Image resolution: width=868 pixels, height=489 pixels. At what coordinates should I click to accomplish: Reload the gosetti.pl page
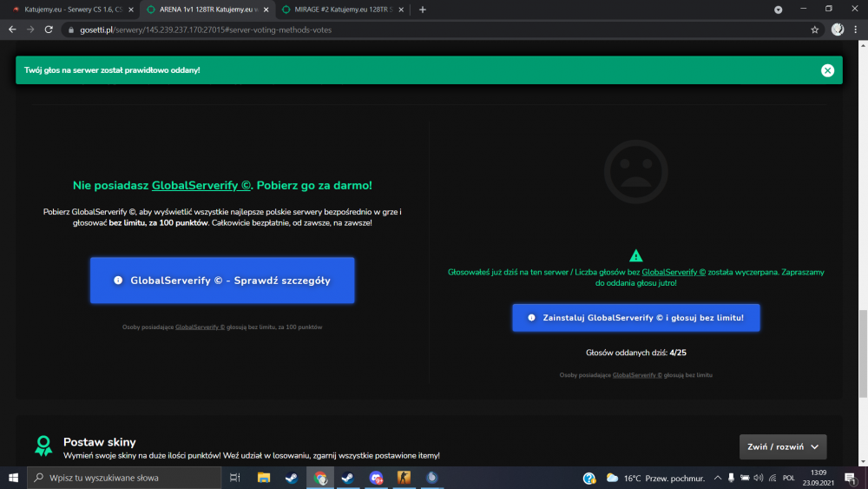[x=49, y=30]
